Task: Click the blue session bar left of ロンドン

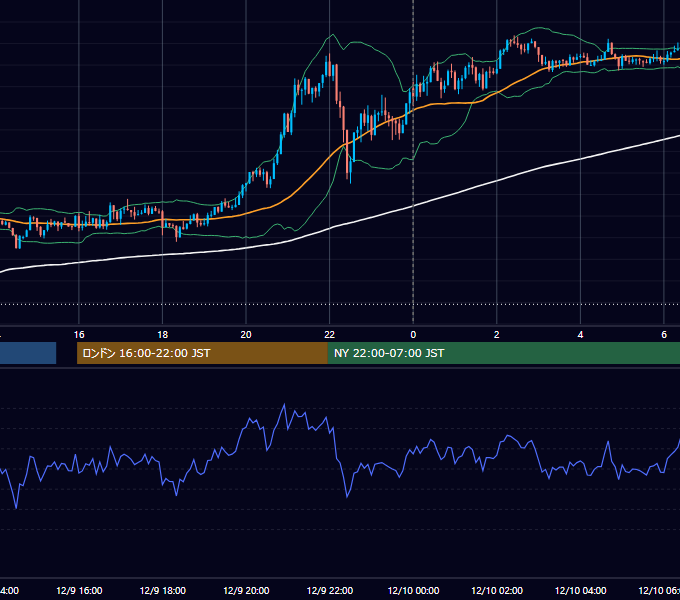Action: pyautogui.click(x=28, y=353)
